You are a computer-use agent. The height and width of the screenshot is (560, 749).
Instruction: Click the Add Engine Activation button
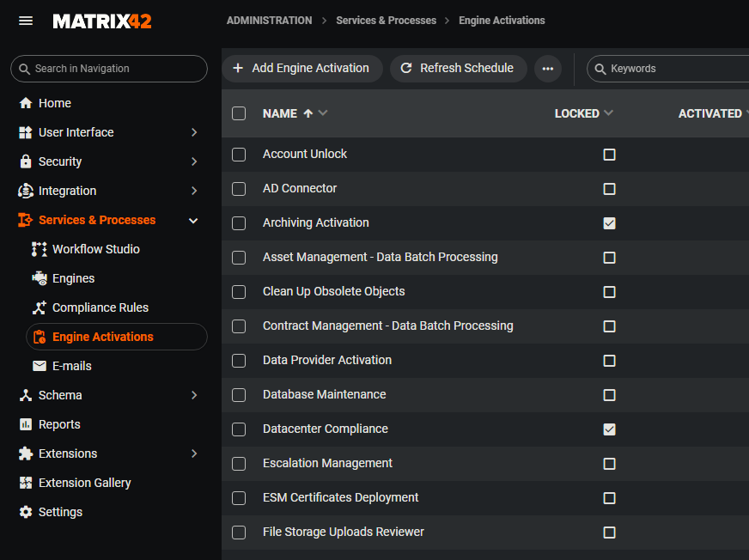pyautogui.click(x=301, y=69)
